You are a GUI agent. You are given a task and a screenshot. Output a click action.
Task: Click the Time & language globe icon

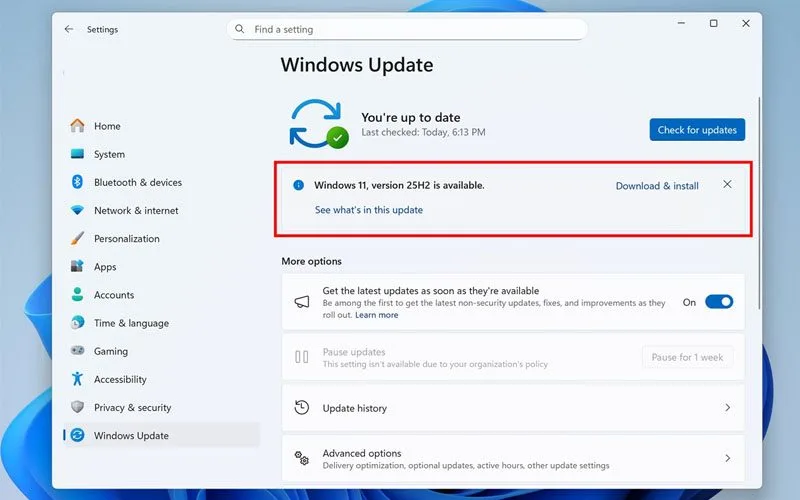pyautogui.click(x=78, y=322)
